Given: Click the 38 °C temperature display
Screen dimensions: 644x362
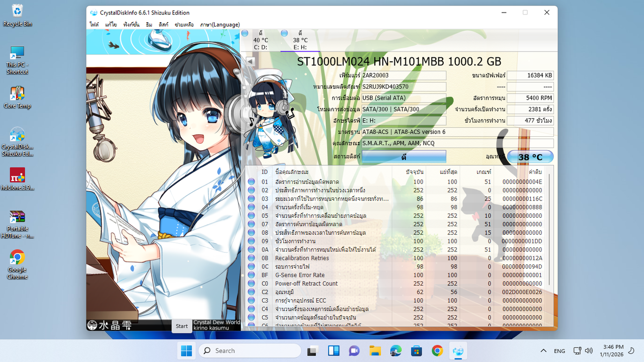Looking at the screenshot, I should (530, 156).
